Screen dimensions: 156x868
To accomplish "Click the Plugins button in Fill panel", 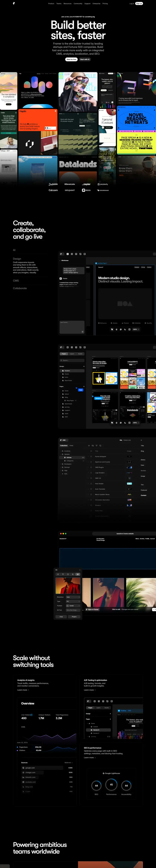I will click(74, 617).
